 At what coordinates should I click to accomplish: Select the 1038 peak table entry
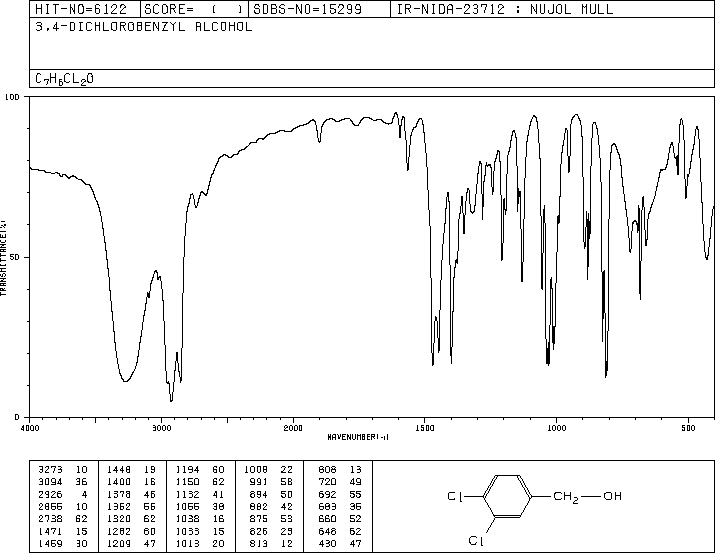click(200, 519)
